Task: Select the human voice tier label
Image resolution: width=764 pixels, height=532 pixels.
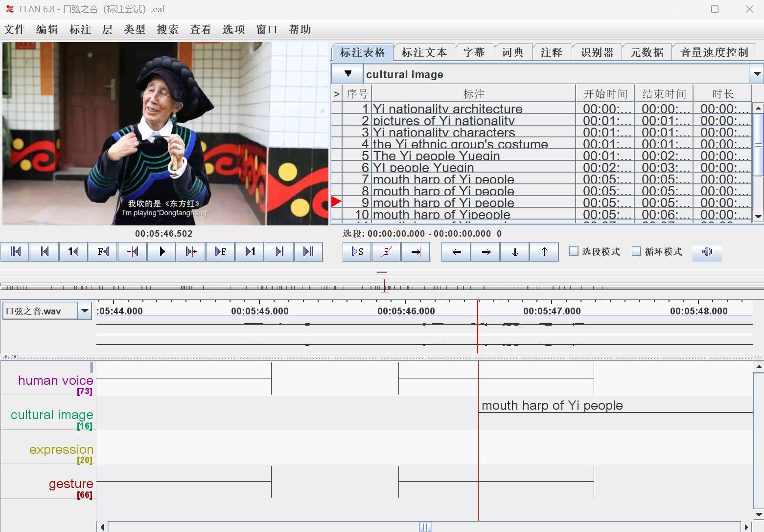Action: [55, 380]
